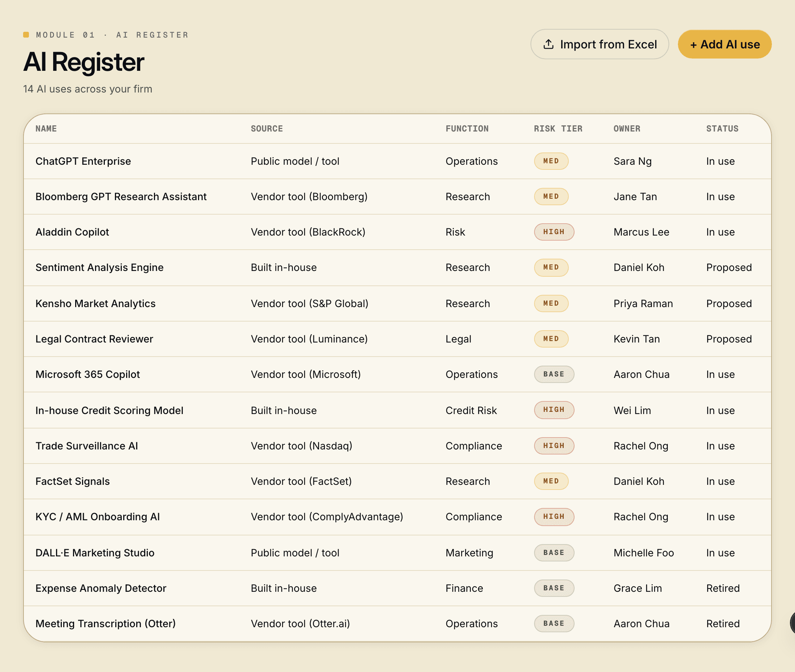
Task: Open DALL·E Marketing Studio entry
Action: pos(397,553)
